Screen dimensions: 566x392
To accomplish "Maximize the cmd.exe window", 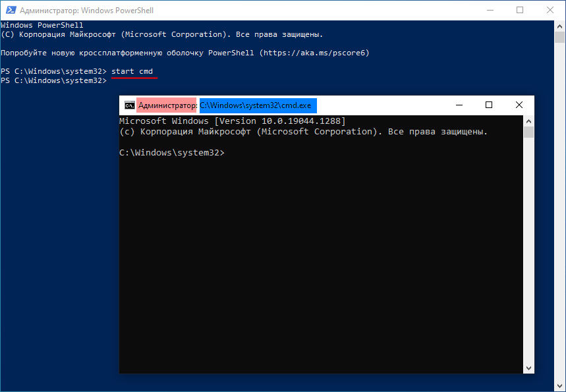I will [x=489, y=105].
